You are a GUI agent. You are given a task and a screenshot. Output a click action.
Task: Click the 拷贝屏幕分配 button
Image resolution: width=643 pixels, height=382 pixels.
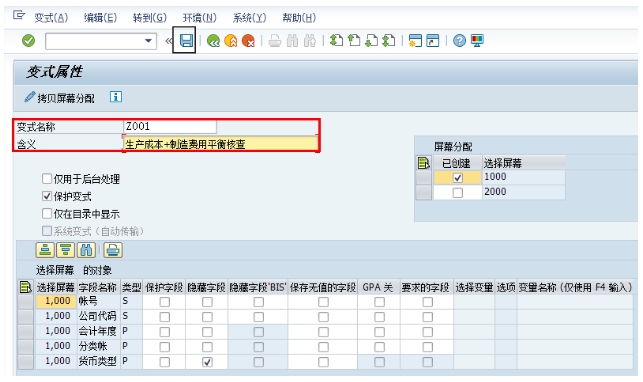(x=59, y=98)
